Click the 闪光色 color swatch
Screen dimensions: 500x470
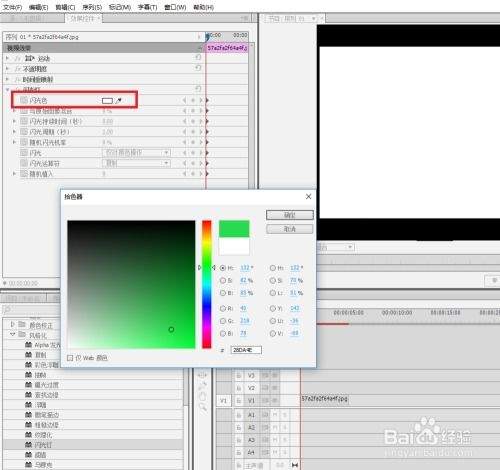[107, 101]
